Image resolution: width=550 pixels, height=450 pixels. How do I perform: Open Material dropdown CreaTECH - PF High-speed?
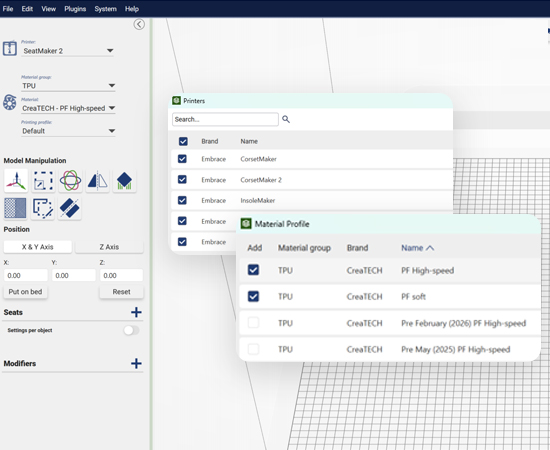(x=68, y=108)
